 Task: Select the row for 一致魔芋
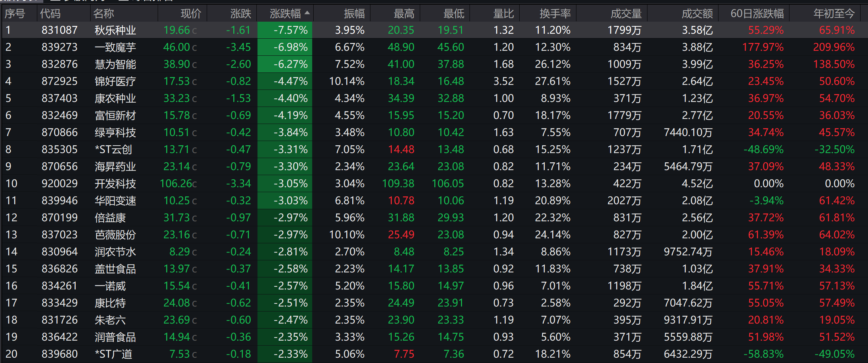pyautogui.click(x=434, y=47)
